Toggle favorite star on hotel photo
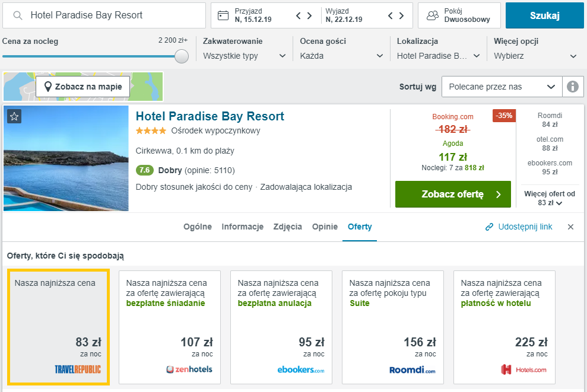 click(14, 116)
